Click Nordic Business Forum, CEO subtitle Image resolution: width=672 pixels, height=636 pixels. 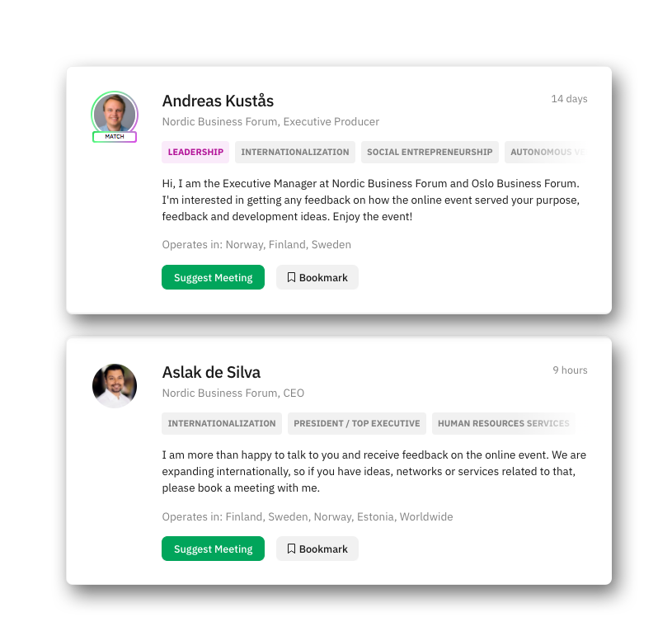tap(233, 393)
